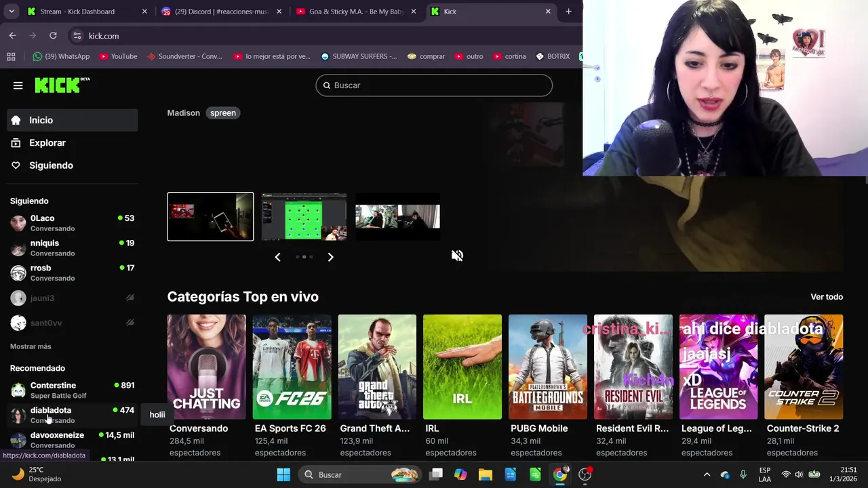
Task: Open Explorar in sidebar
Action: (x=73, y=143)
